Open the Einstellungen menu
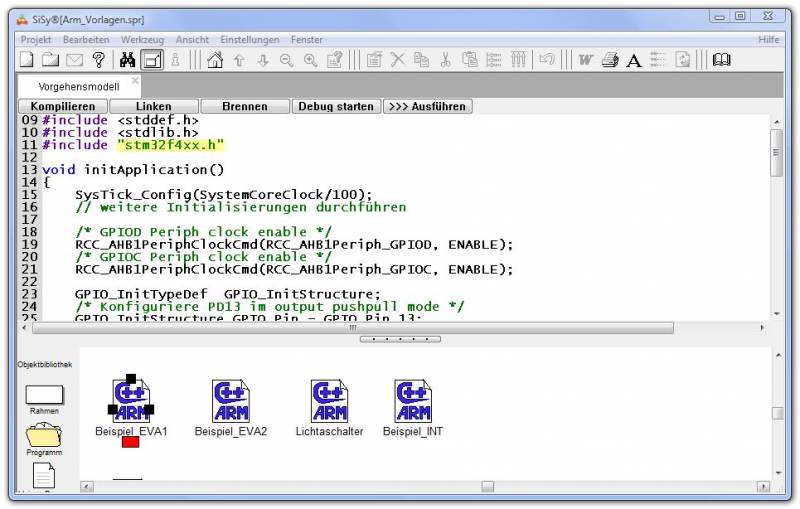Screen dimensions: 800x509 pos(249,39)
